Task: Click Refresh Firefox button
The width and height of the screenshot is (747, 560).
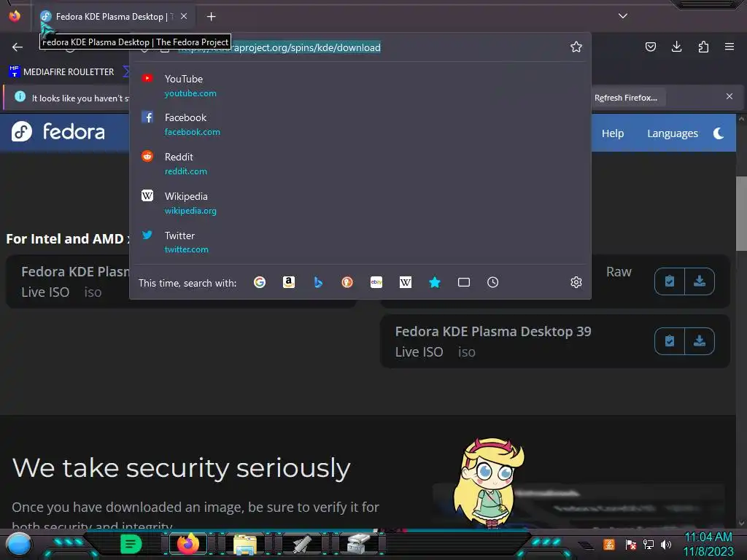Action: pos(625,98)
